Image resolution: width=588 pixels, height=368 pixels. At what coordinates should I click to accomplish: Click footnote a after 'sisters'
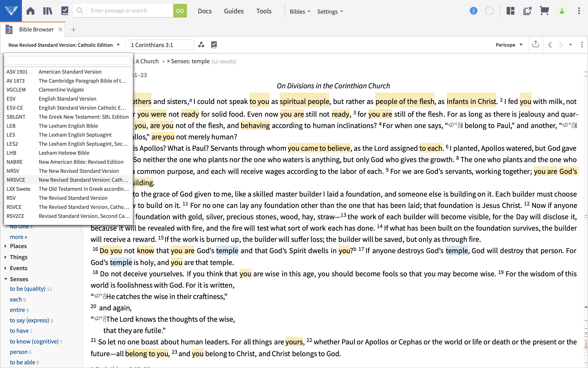coord(191,100)
